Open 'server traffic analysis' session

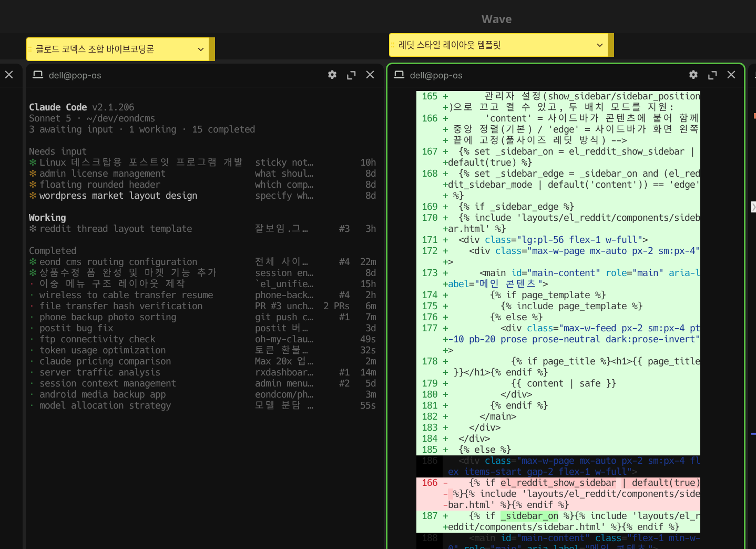point(202,372)
